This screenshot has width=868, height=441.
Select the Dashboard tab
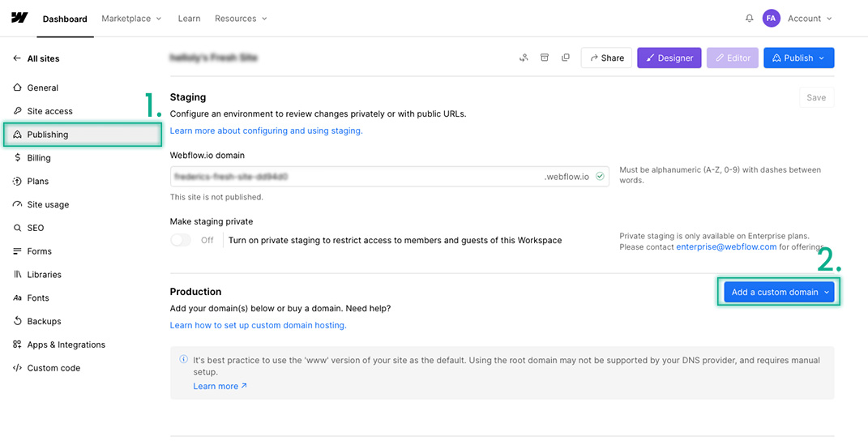[x=65, y=19]
